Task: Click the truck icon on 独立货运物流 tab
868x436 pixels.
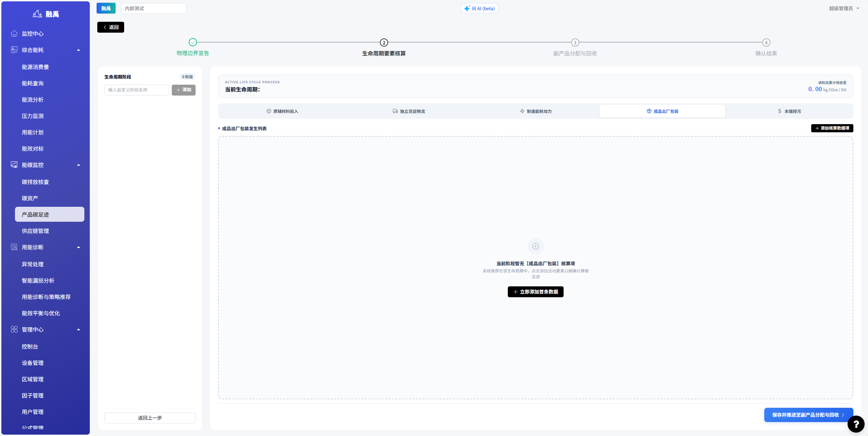Action: pyautogui.click(x=395, y=111)
